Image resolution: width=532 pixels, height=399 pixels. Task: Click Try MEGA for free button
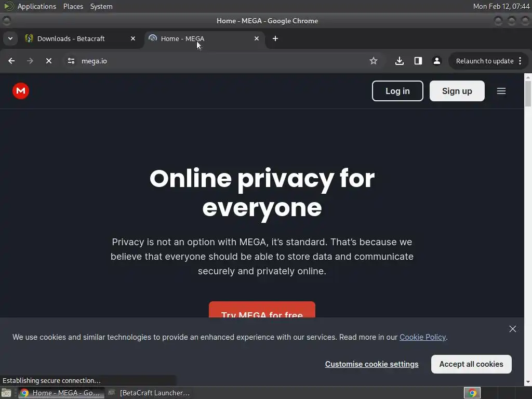262,310
